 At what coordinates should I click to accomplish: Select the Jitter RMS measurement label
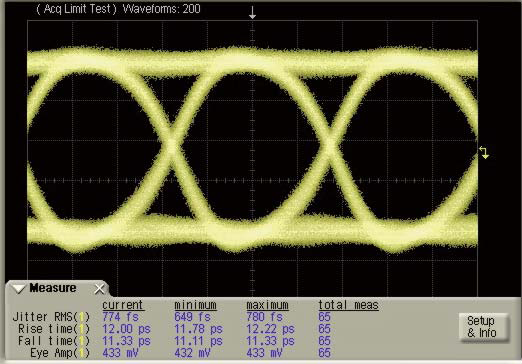(51, 317)
